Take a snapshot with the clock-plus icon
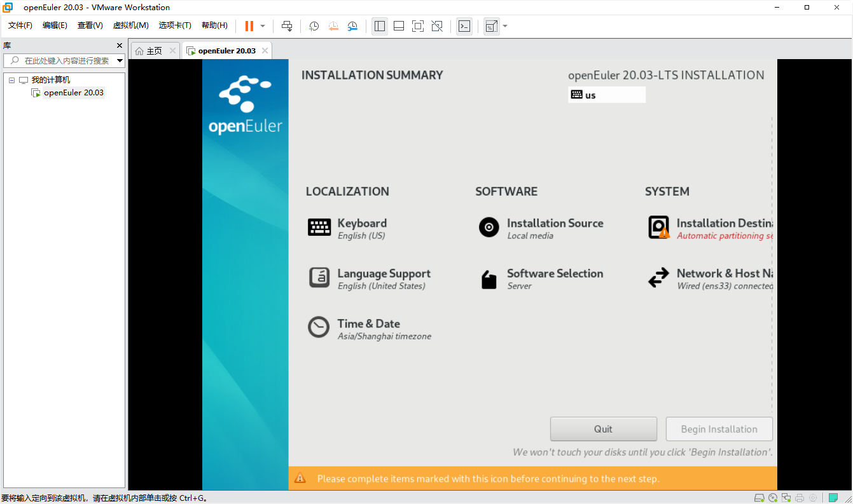The height and width of the screenshot is (504, 853). 314,26
